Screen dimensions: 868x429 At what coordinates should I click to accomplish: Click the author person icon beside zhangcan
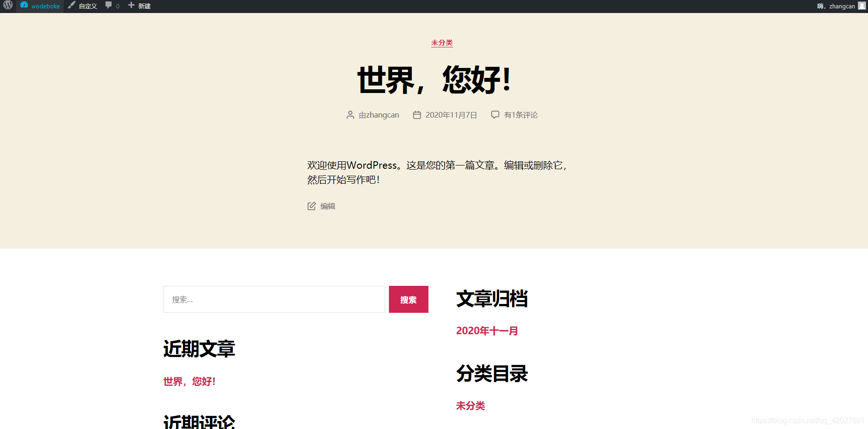coord(350,115)
